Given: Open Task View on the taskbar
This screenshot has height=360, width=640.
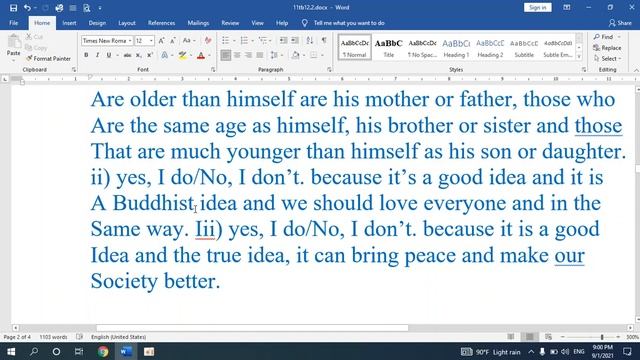Looking at the screenshot, I should [79, 351].
